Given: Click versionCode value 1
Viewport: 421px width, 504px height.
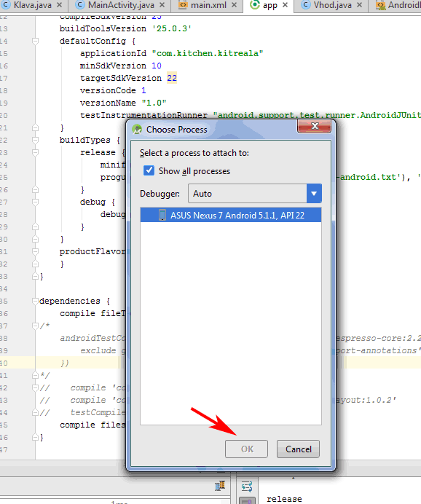Looking at the screenshot, I should coord(143,90).
